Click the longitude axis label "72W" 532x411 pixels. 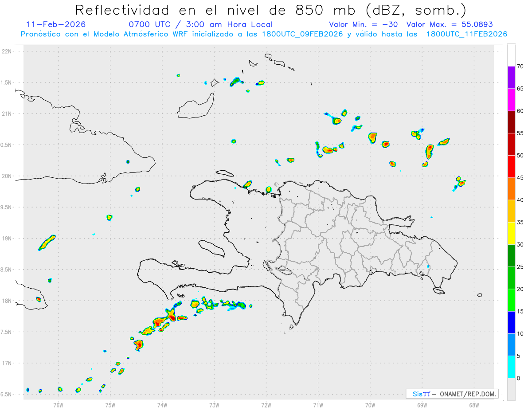[x=266, y=405]
